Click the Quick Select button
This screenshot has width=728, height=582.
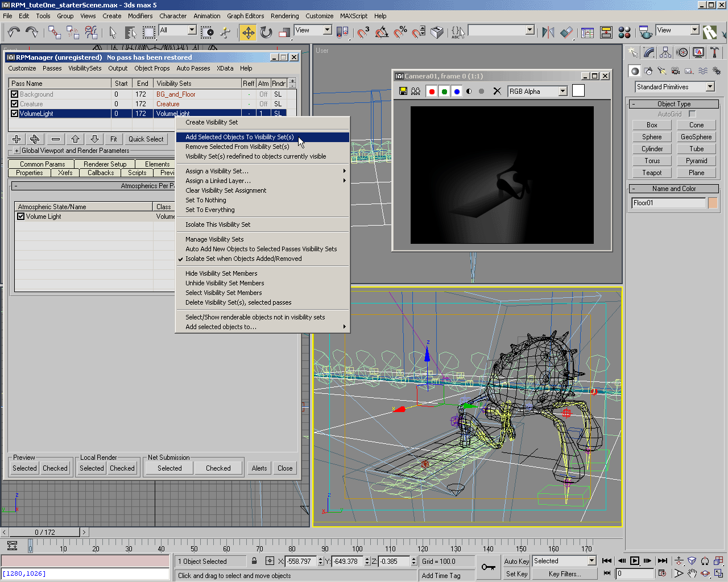[x=146, y=139]
